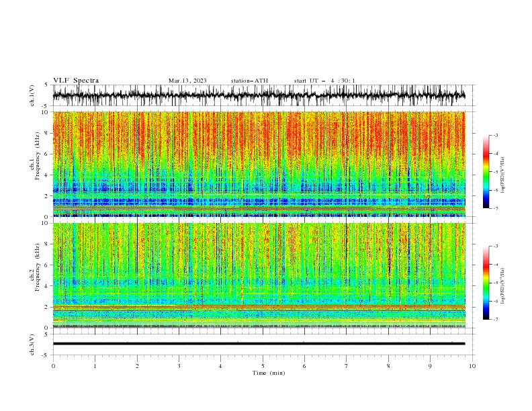Click the "2" kHz tick of ch.1 frequency axis
The image size is (532, 411).
pyautogui.click(x=47, y=195)
